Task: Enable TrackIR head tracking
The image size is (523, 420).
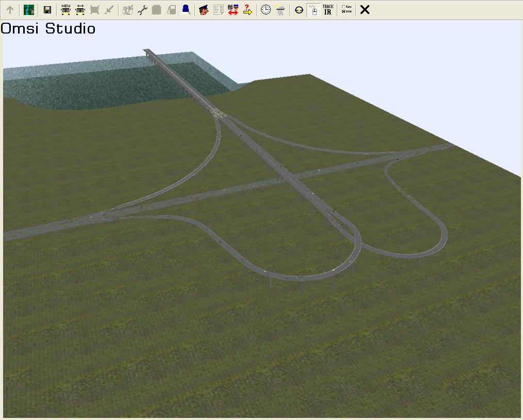Action: click(x=328, y=10)
